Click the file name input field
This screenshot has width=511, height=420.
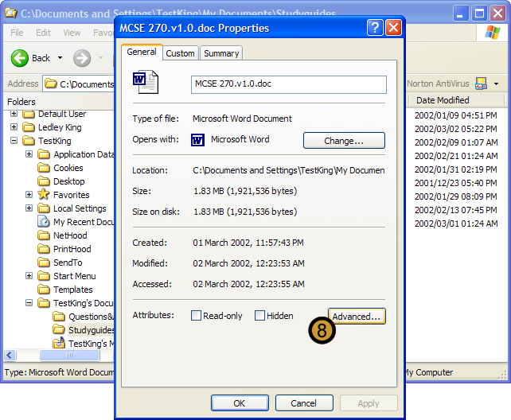click(289, 84)
